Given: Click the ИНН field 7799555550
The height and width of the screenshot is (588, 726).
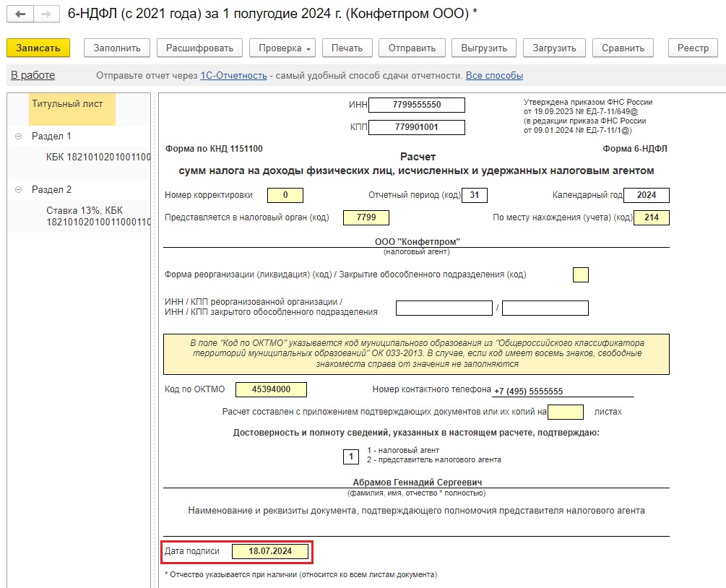Looking at the screenshot, I should [417, 105].
